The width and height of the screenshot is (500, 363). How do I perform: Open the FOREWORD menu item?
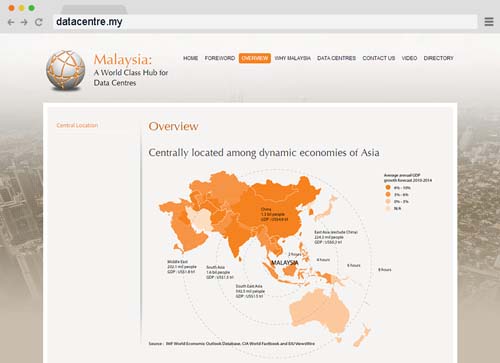[220, 58]
